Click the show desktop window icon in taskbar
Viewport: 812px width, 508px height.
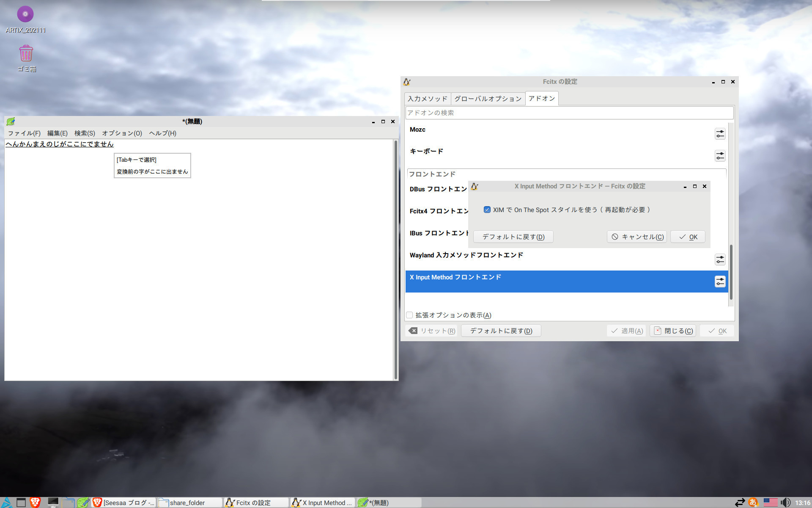(x=21, y=502)
